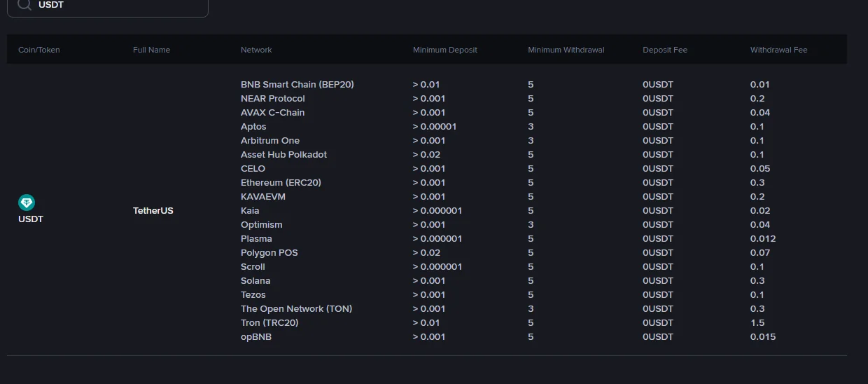This screenshot has width=868, height=384.
Task: Click CELO withdrawal fee 0.05
Action: click(760, 168)
